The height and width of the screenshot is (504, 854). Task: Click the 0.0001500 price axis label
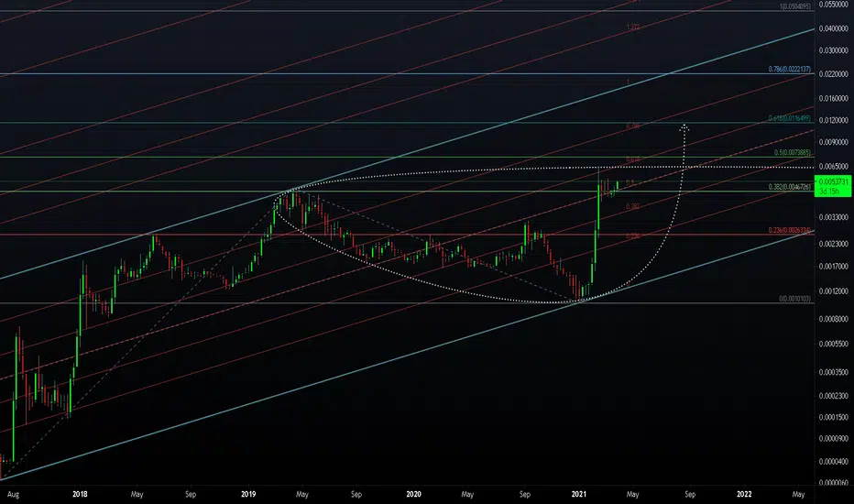tap(834, 417)
